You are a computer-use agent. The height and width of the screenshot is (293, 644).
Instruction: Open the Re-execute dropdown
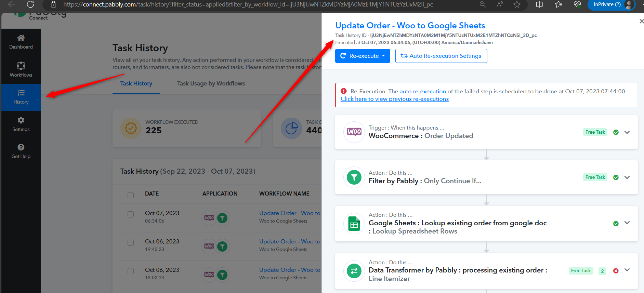click(x=363, y=56)
